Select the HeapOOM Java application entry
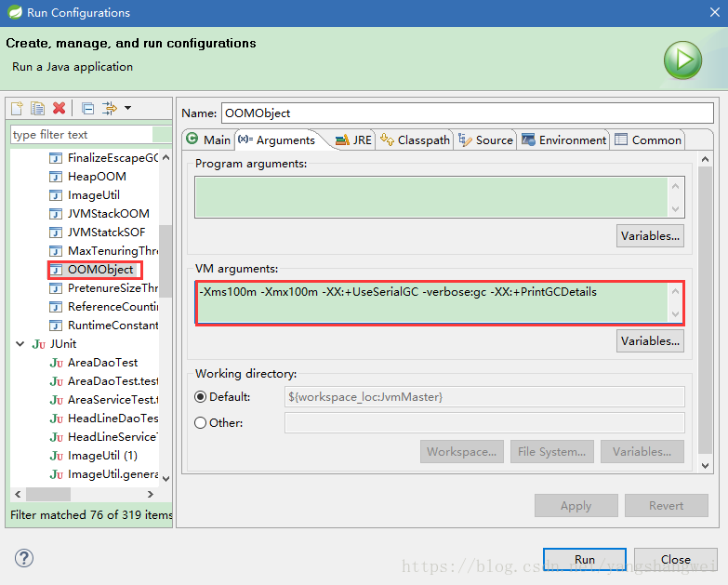This screenshot has width=728, height=585. tap(96, 176)
